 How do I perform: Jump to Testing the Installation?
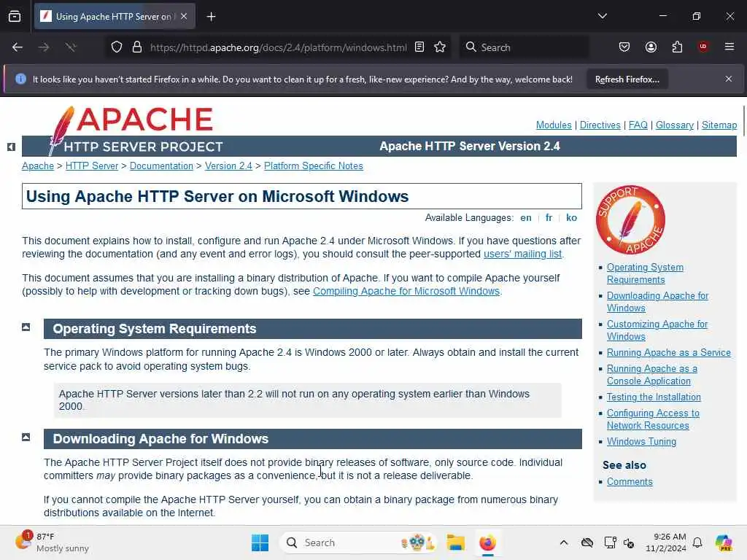[654, 397]
